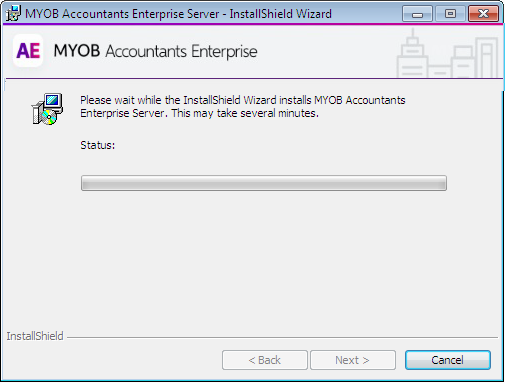This screenshot has width=505, height=383.
Task: Click the installation progress bar
Action: point(264,183)
